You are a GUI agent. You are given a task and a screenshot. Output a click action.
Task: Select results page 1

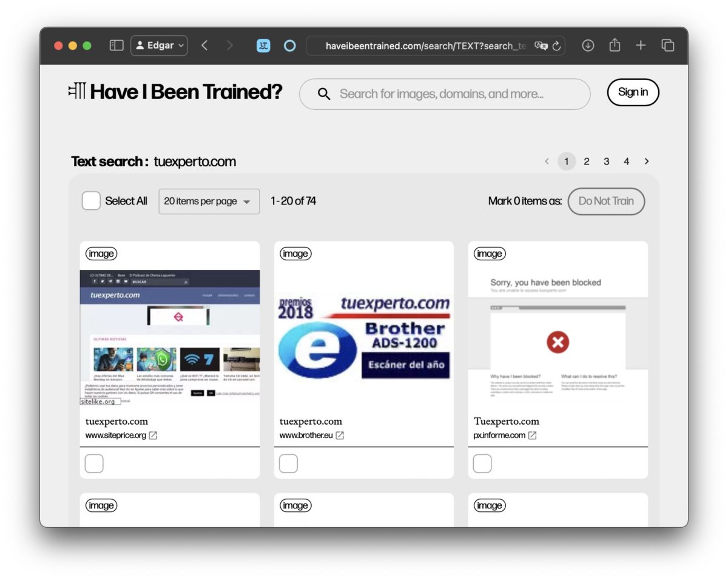click(x=567, y=161)
